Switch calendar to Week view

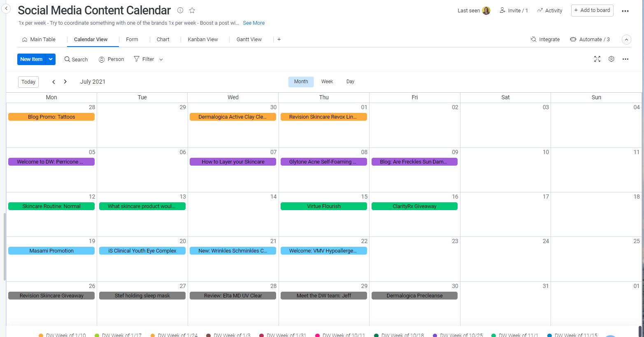327,81
